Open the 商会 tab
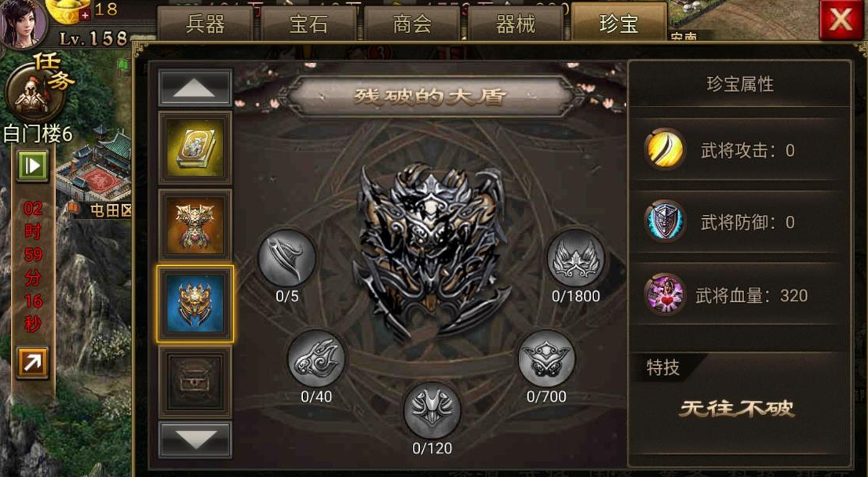868x477 pixels. point(412,24)
